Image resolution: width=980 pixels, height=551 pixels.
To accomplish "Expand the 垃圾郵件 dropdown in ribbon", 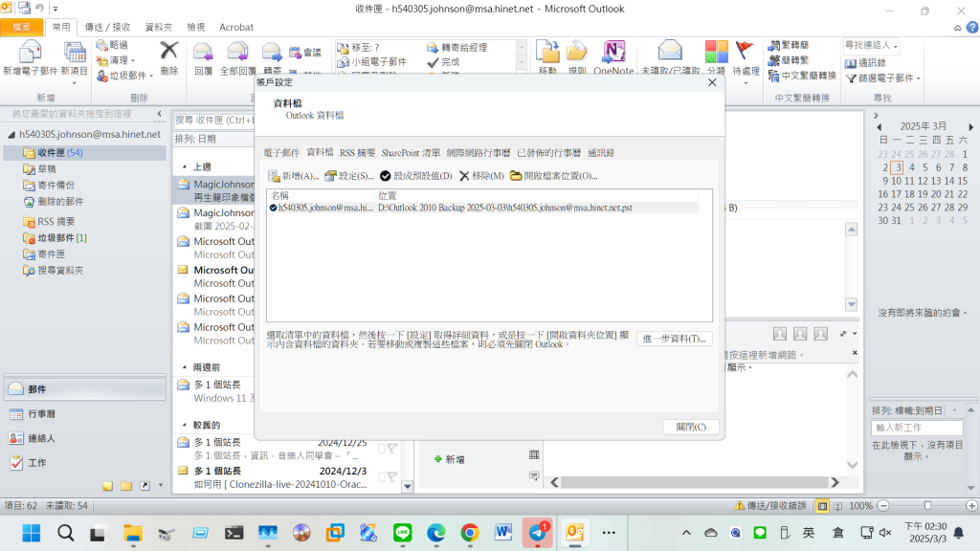I will point(150,76).
